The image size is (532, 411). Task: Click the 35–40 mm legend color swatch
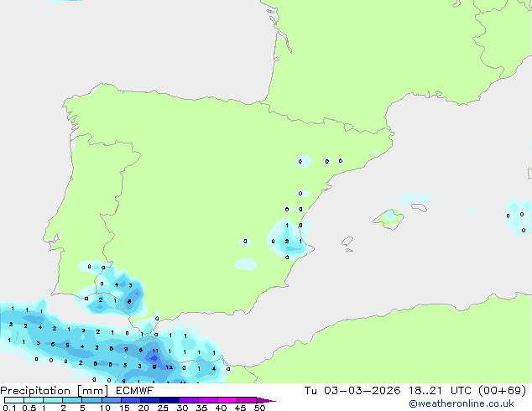tap(208, 400)
